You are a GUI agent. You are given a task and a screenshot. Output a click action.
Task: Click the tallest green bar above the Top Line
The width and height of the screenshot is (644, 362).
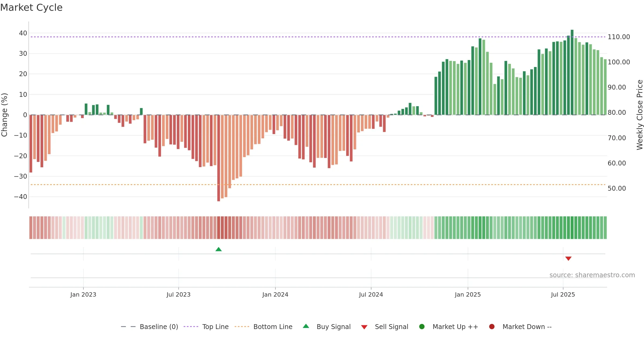572,72
